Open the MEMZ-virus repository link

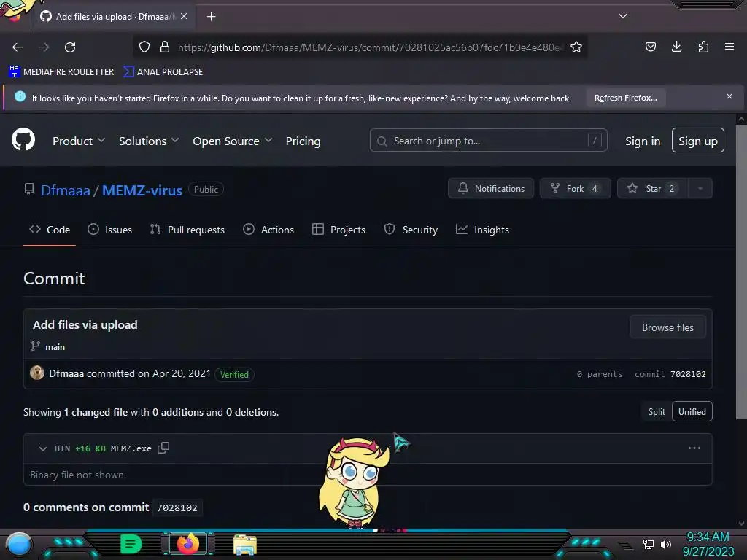(x=142, y=190)
